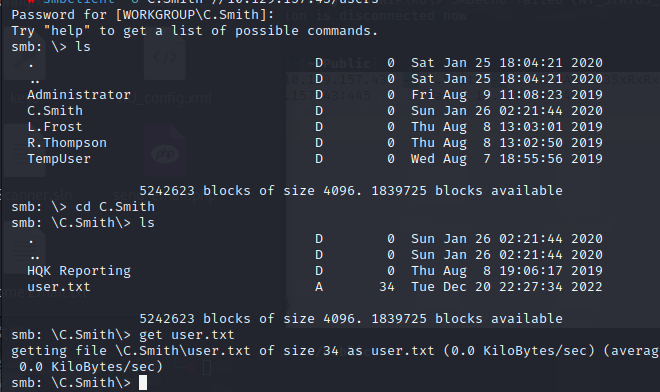This screenshot has width=660, height=392.
Task: Select the 'Password for [WORKGROUP\C.Smith]' line
Action: pos(143,15)
